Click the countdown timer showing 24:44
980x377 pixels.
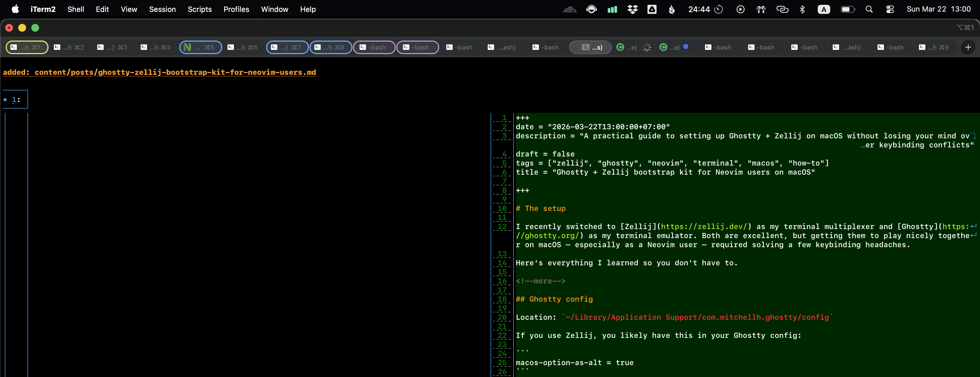(x=699, y=9)
